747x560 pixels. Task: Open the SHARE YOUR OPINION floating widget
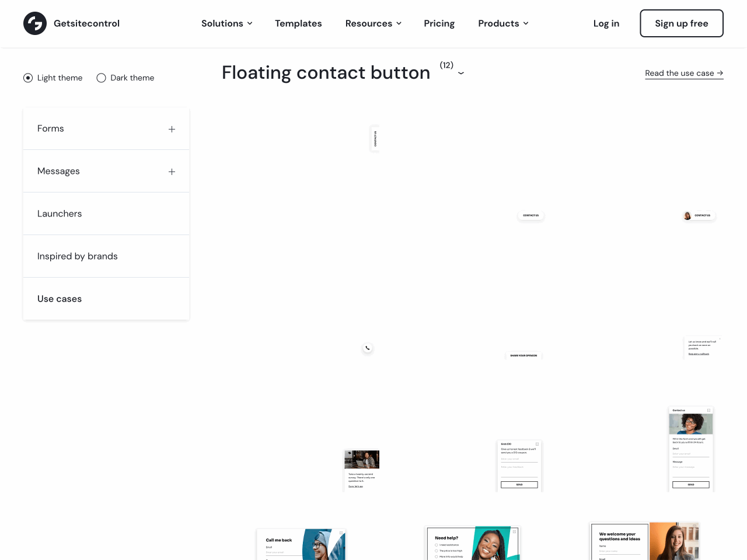click(523, 355)
